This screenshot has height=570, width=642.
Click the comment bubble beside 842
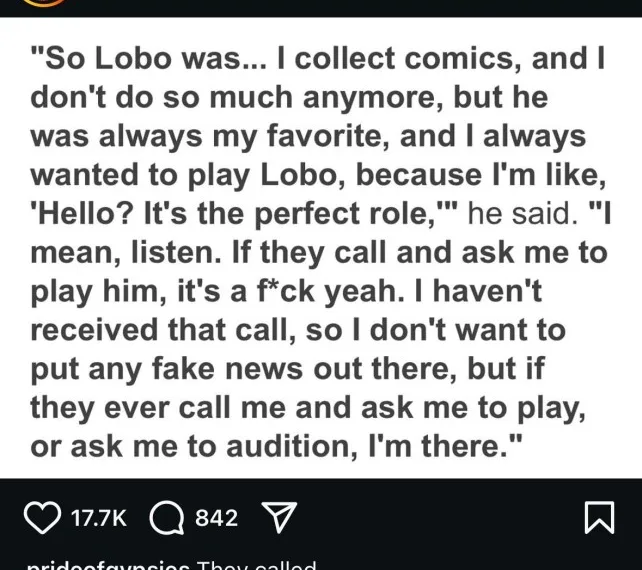tap(167, 517)
